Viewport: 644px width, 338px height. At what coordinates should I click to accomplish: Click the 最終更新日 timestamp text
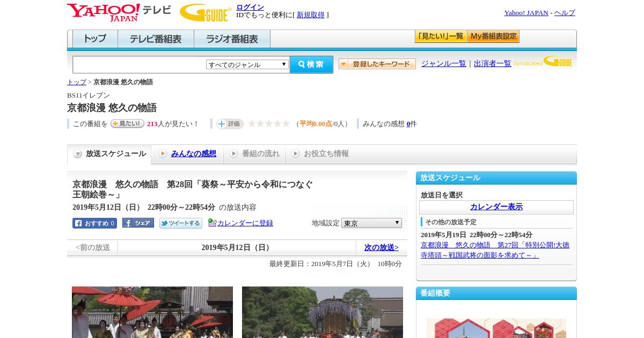pos(335,264)
